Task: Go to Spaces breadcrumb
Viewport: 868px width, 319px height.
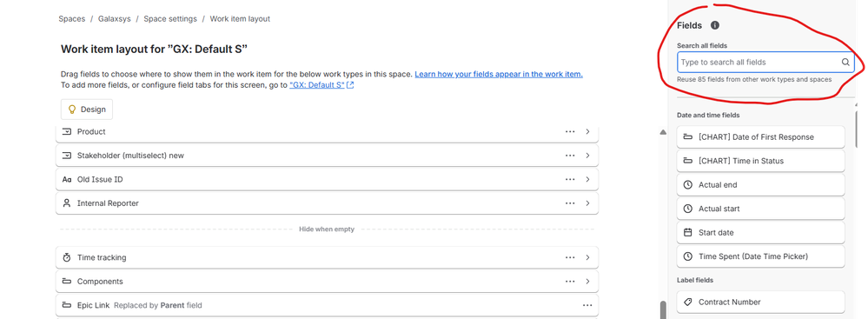Action: [72, 19]
